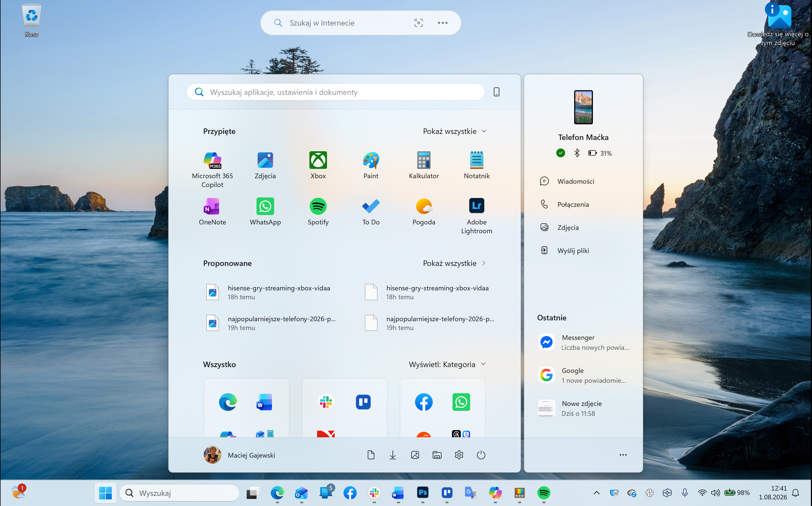Open the Xbox app
This screenshot has width=812, height=506.
(x=318, y=166)
